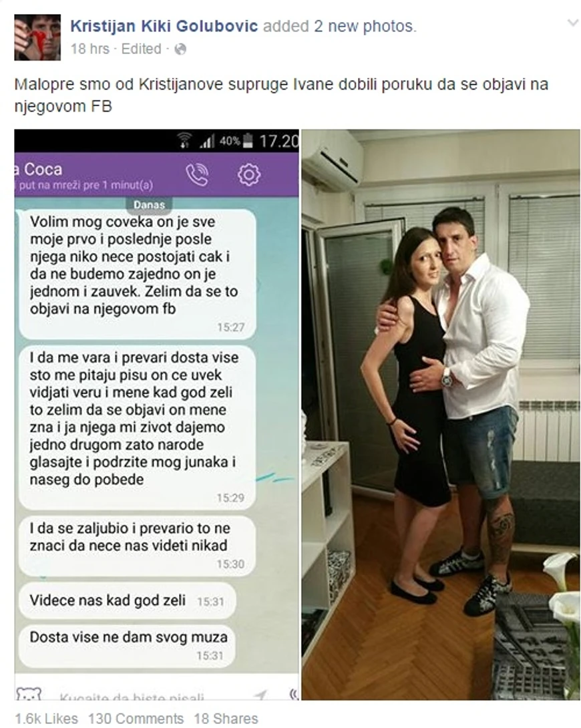This screenshot has width=581, height=728.
Task: Open the 130 Comments link
Action: (x=136, y=719)
